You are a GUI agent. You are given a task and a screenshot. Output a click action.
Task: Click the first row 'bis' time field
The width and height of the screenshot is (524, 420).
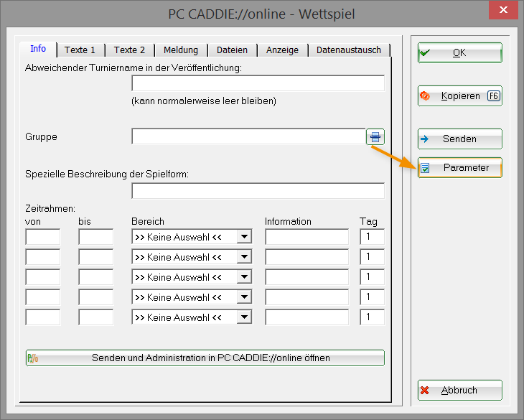click(x=96, y=237)
